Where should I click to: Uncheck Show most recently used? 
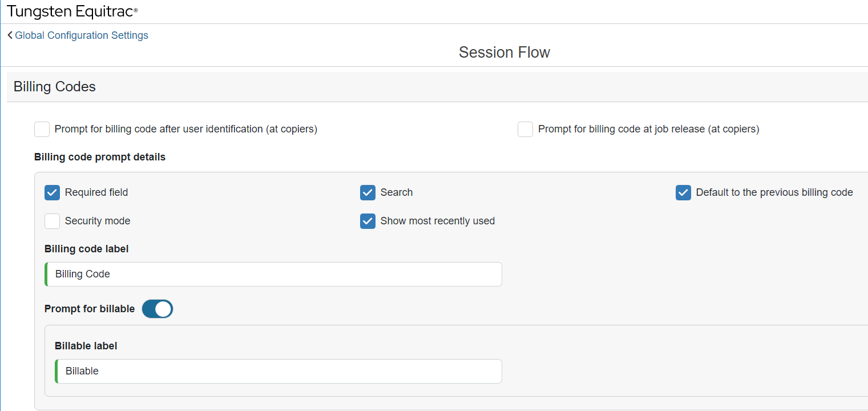click(368, 221)
